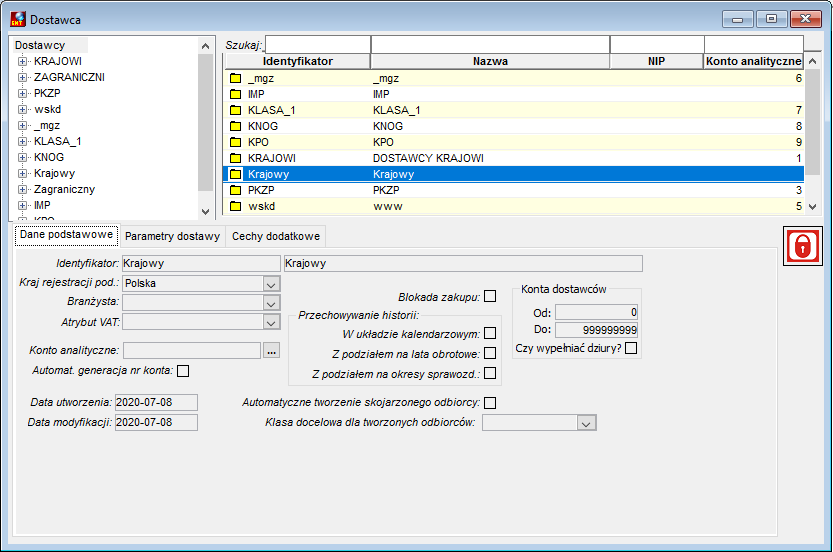Click the Od account number field
Screen dimensions: 833x552
(x=597, y=312)
